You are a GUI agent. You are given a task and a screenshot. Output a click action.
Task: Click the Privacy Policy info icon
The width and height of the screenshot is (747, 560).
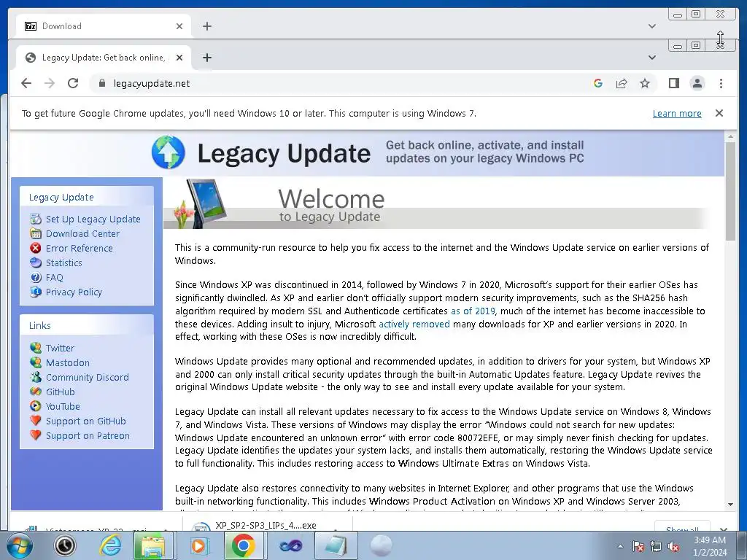[x=36, y=292]
